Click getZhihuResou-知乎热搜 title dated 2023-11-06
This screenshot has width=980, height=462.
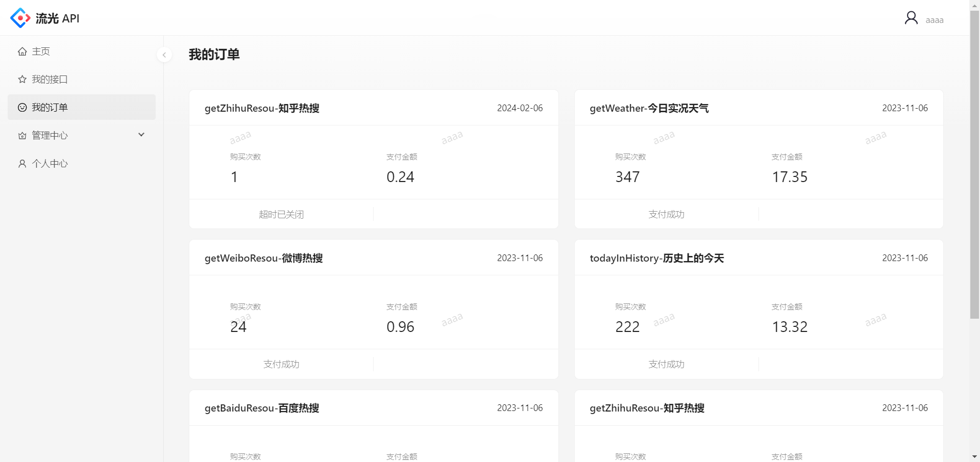click(x=647, y=408)
